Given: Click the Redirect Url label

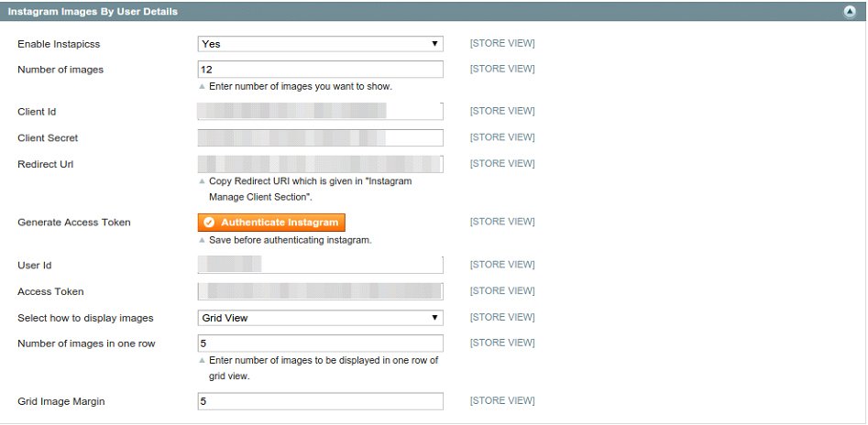Looking at the screenshot, I should (46, 164).
